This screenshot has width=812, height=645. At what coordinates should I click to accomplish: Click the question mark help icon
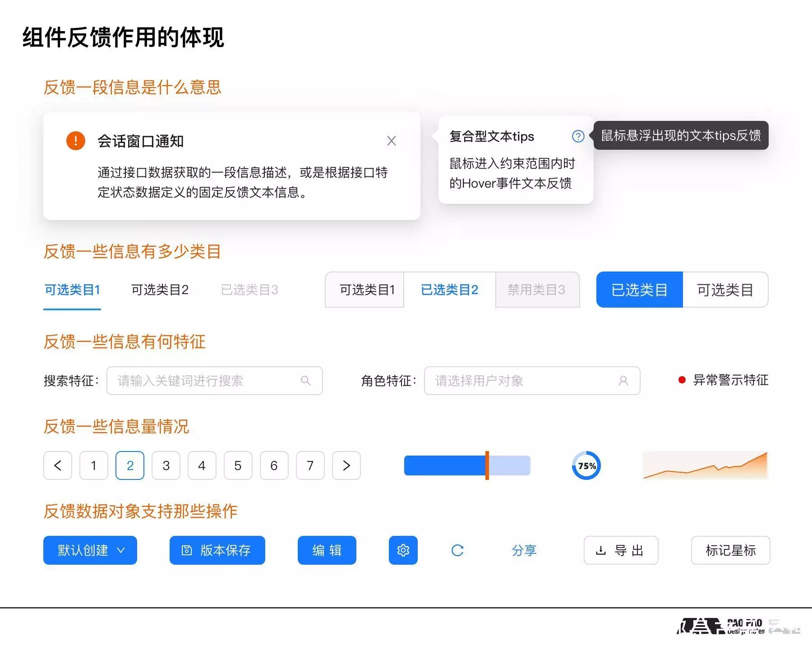(x=577, y=136)
